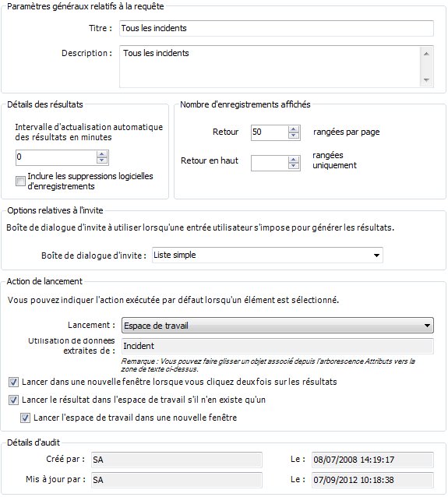Click the Retour field containing 50
This screenshot has width=448, height=497.
tap(270, 132)
